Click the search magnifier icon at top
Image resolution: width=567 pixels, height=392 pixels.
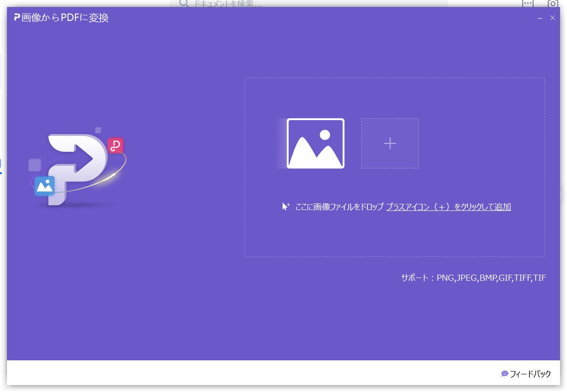tap(184, 4)
